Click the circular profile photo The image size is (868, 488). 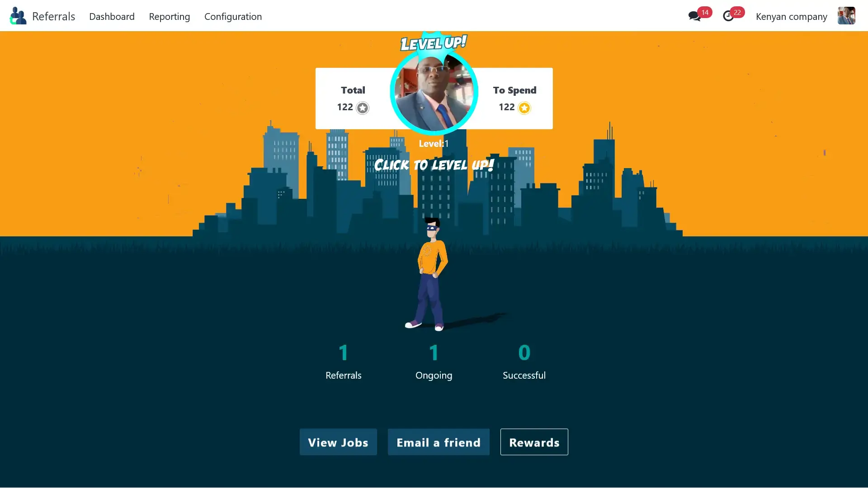click(434, 92)
